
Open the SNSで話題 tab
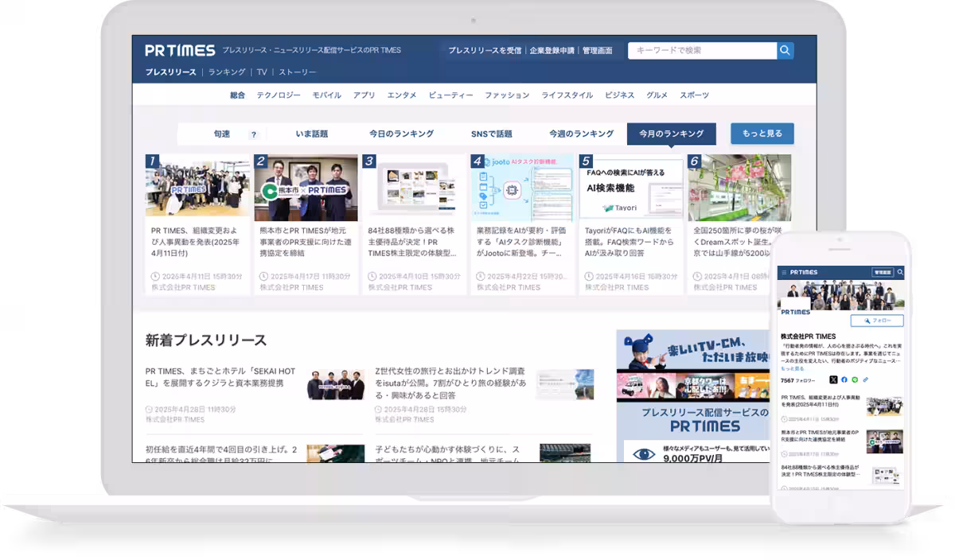pyautogui.click(x=491, y=134)
